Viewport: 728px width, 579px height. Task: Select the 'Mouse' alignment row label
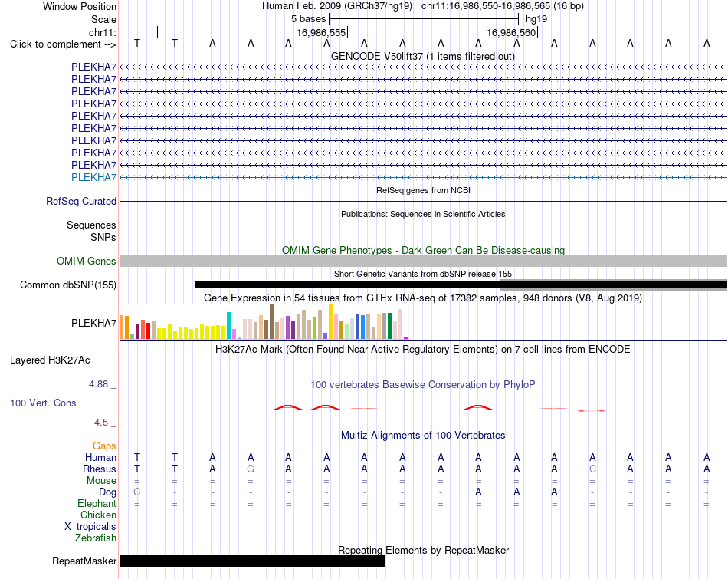101,481
